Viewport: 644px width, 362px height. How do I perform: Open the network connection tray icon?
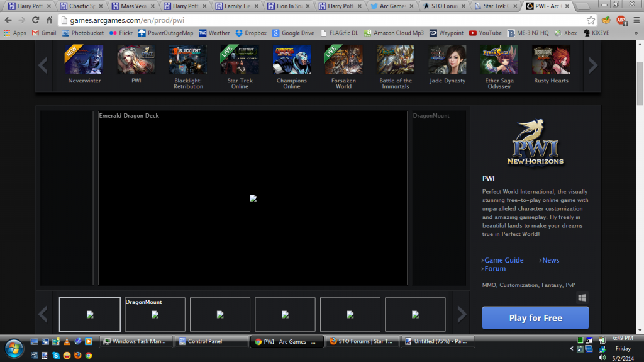602,349
